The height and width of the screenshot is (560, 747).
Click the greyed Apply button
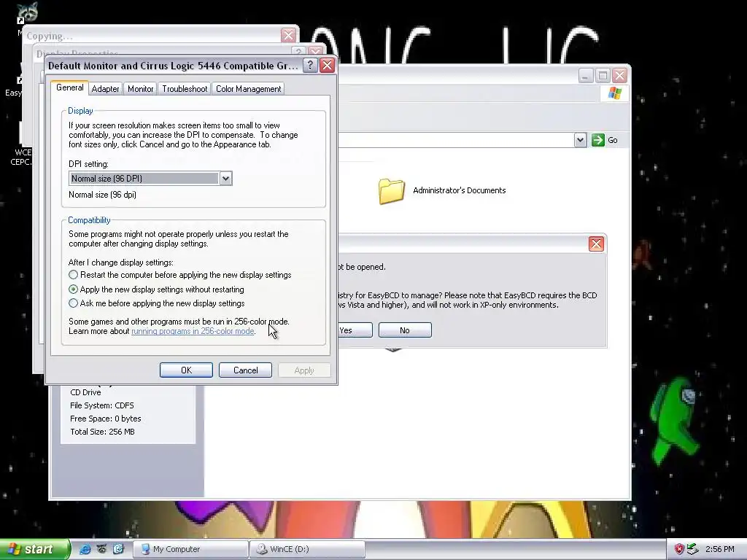[304, 370]
